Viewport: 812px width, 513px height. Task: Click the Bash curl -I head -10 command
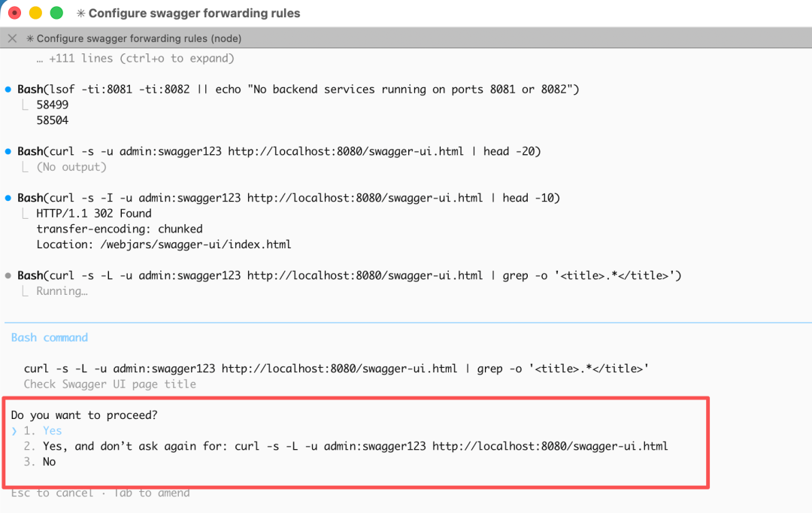click(x=289, y=198)
